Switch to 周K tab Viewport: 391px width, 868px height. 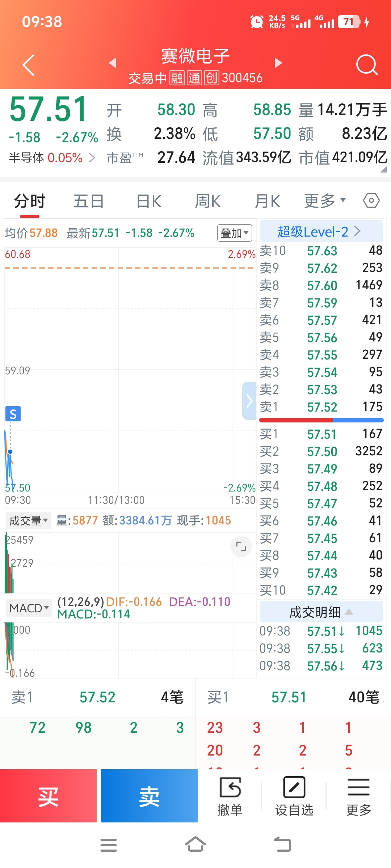208,201
